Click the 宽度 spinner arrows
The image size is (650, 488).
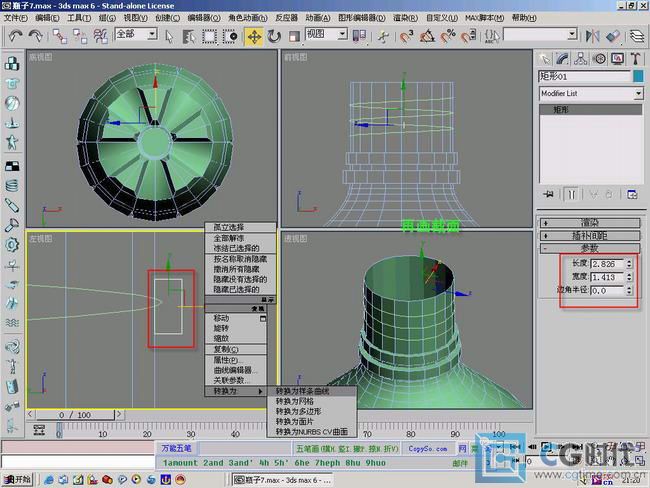point(629,277)
